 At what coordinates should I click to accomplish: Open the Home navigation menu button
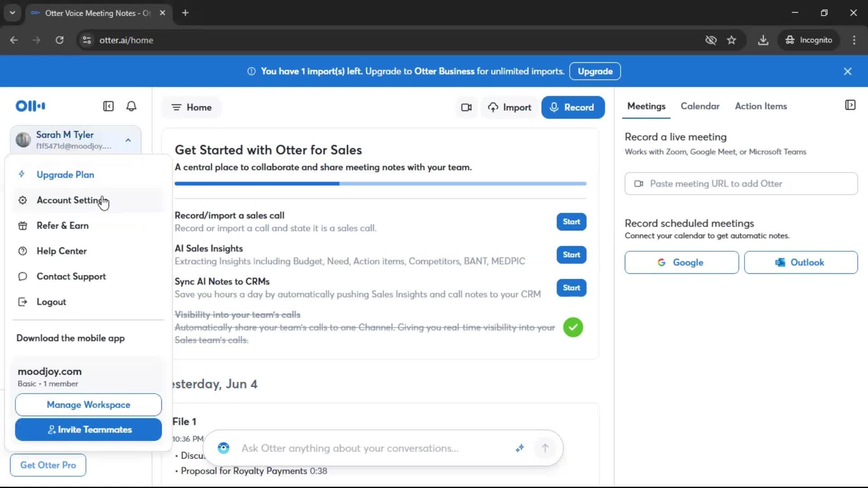click(192, 108)
